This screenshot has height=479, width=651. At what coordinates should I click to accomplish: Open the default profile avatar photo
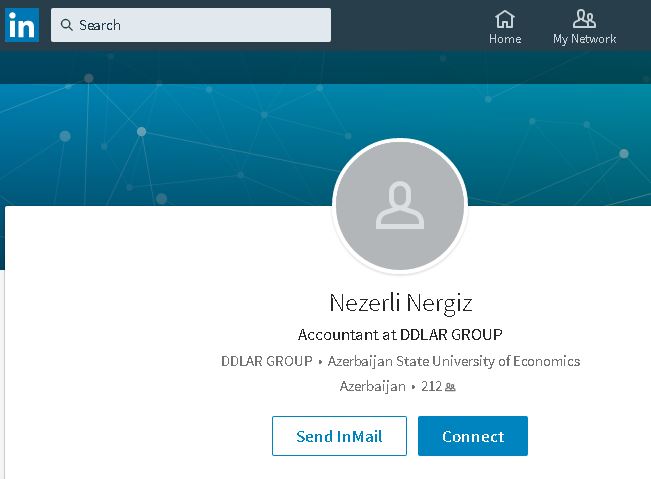400,206
